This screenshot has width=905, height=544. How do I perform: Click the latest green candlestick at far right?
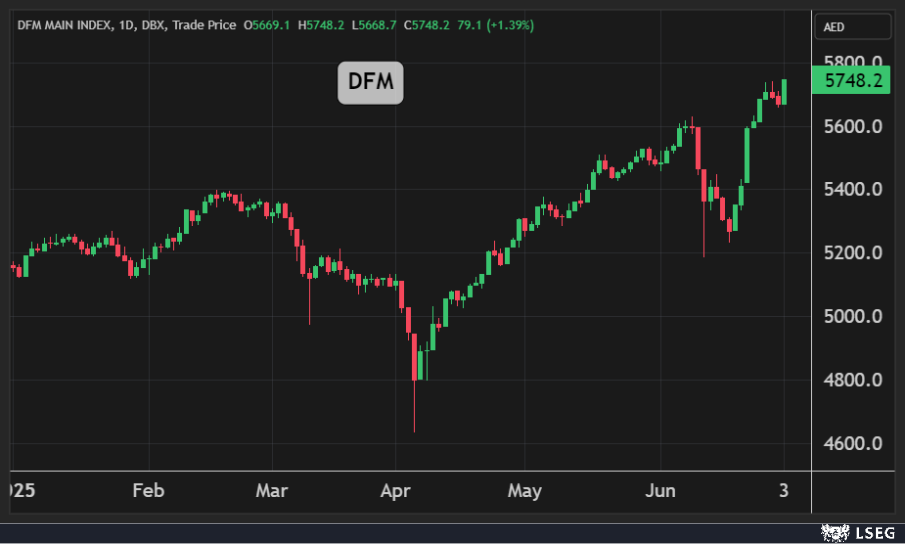[784, 91]
